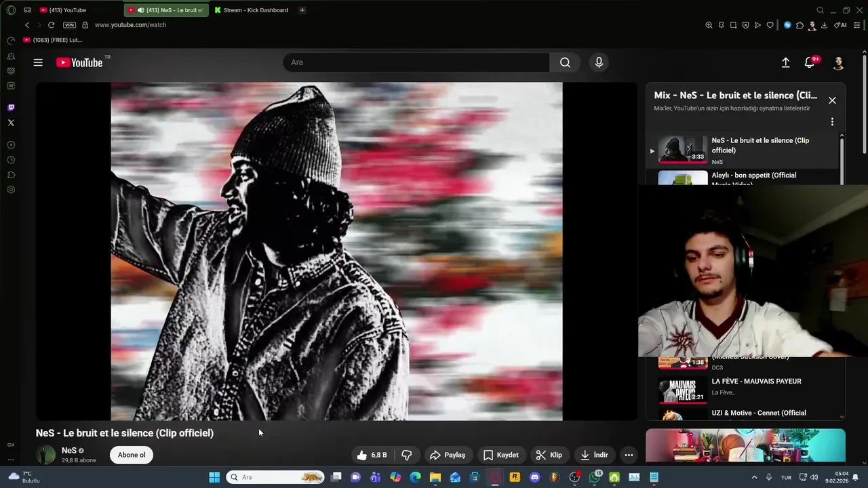Create a clip with Klip button
Viewport: 868px width, 488px height.
click(549, 455)
